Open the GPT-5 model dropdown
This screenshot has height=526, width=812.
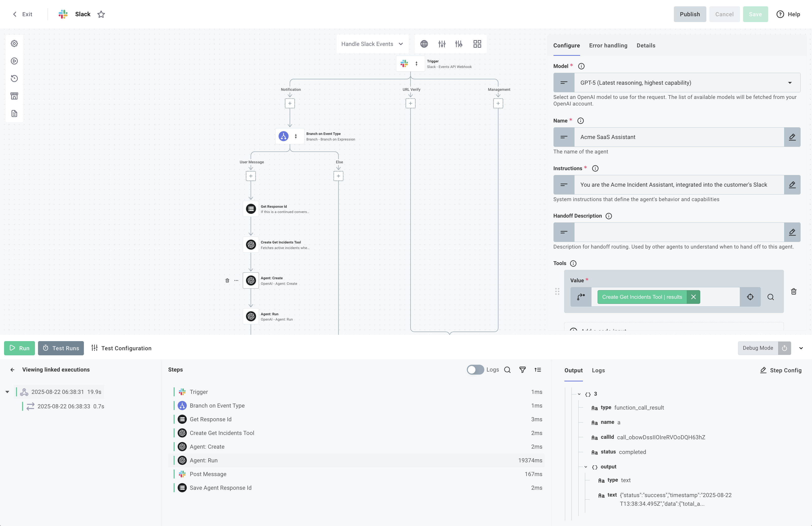click(x=790, y=83)
